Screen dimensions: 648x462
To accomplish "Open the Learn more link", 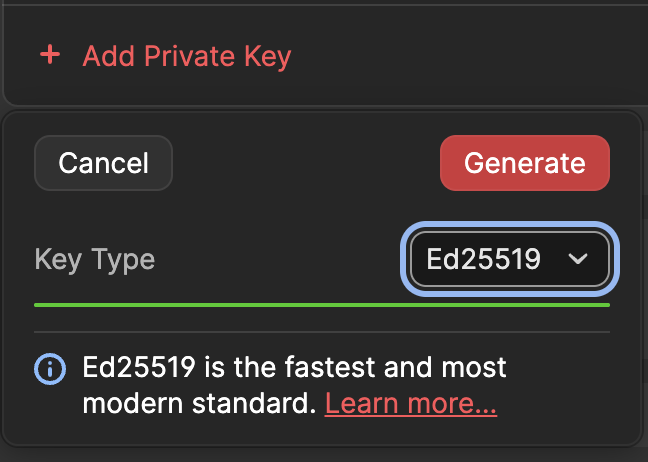I will point(411,404).
